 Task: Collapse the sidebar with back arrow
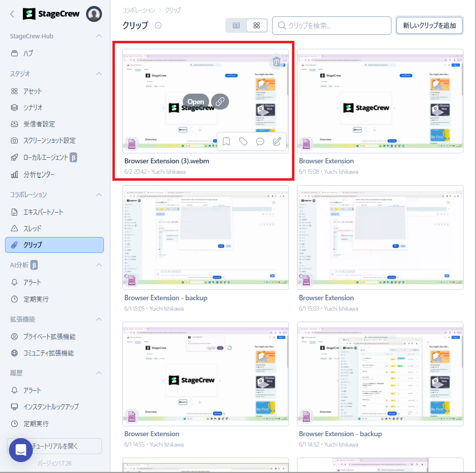pos(12,14)
